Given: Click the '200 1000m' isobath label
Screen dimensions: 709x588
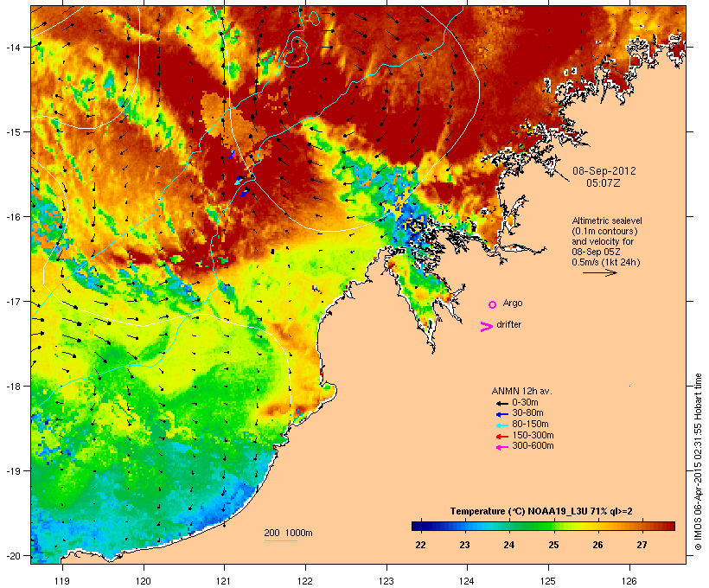Looking at the screenshot, I should tap(288, 533).
